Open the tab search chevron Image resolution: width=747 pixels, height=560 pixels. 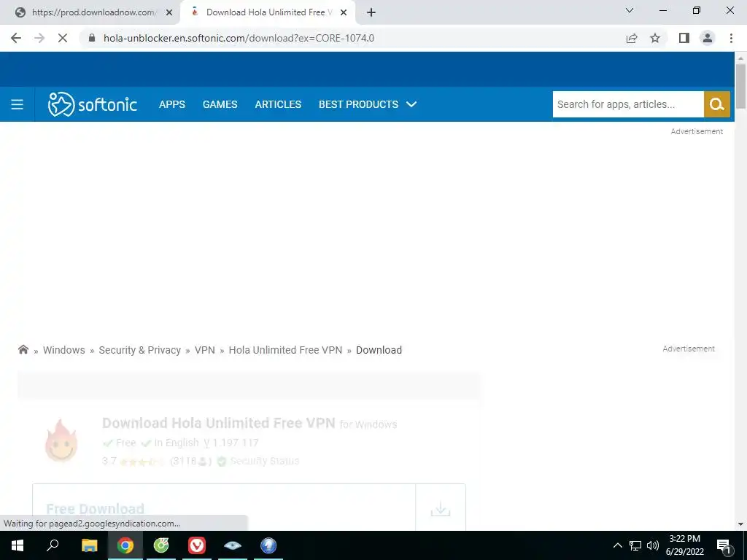point(630,10)
